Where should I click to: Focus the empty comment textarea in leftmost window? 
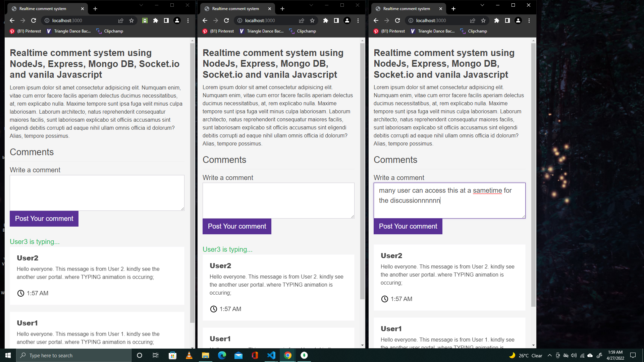click(x=97, y=193)
